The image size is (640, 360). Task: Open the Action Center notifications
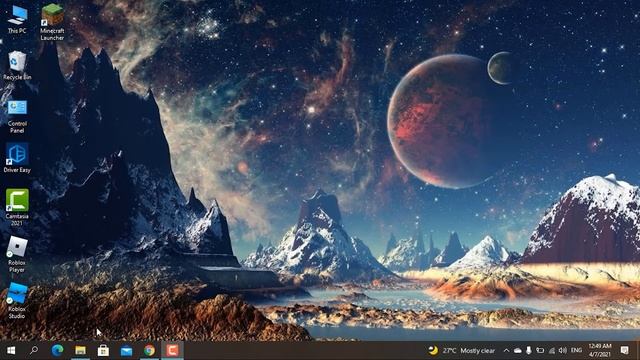point(624,351)
